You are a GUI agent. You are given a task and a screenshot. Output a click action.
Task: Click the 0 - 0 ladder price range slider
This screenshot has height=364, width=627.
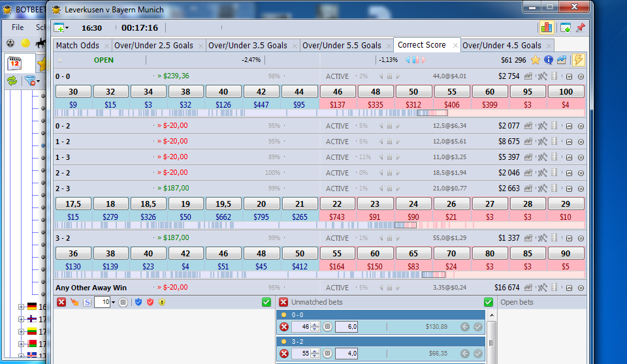point(432,113)
